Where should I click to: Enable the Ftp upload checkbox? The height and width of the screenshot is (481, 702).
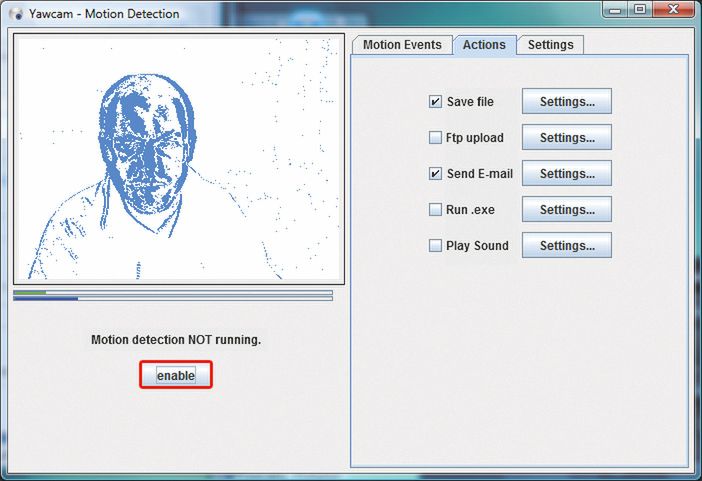tap(435, 137)
